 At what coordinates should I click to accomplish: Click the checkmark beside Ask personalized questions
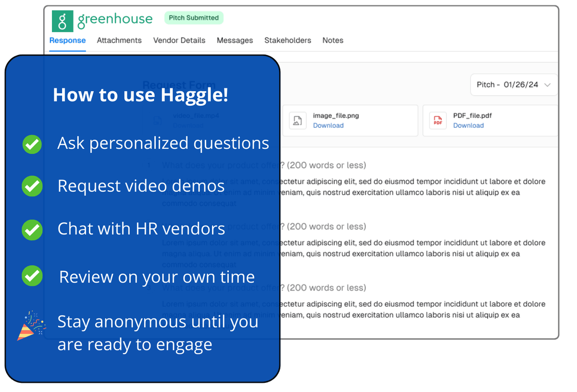click(x=32, y=144)
